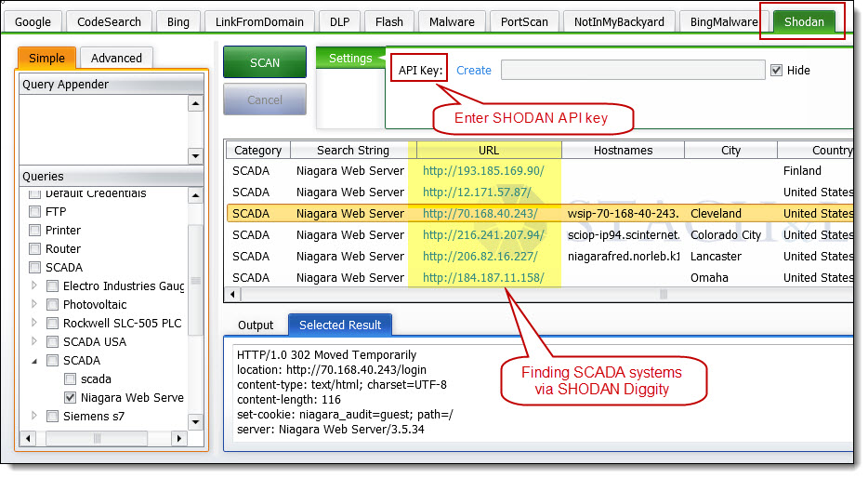The width and height of the screenshot is (868, 478).
Task: Check the expanded SCADA node checkbox
Action: tap(53, 361)
